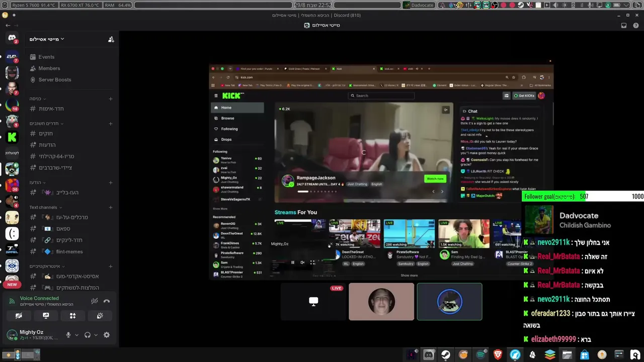Click the Kick logo in shared stream
The image size is (644, 362).
[232, 96]
